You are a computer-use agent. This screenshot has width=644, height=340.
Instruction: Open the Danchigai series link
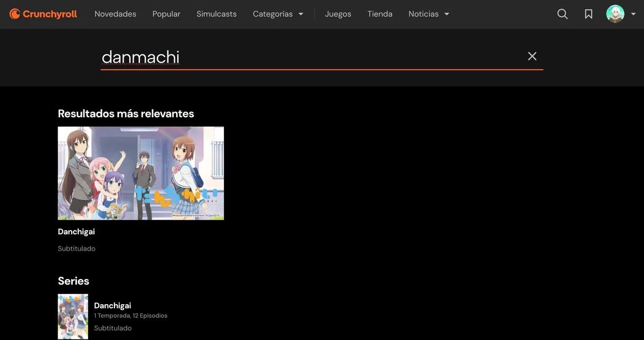pos(112,305)
